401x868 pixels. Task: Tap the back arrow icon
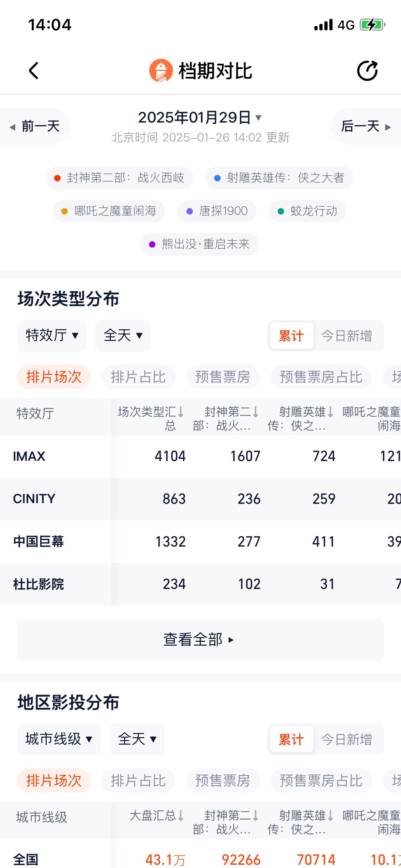point(34,71)
